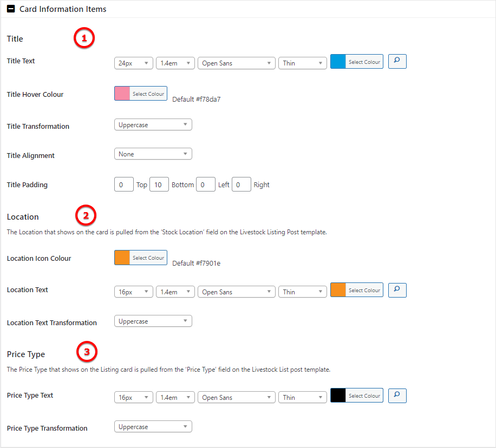The width and height of the screenshot is (496, 448).
Task: Click the Title Padding Right input field
Action: point(242,185)
